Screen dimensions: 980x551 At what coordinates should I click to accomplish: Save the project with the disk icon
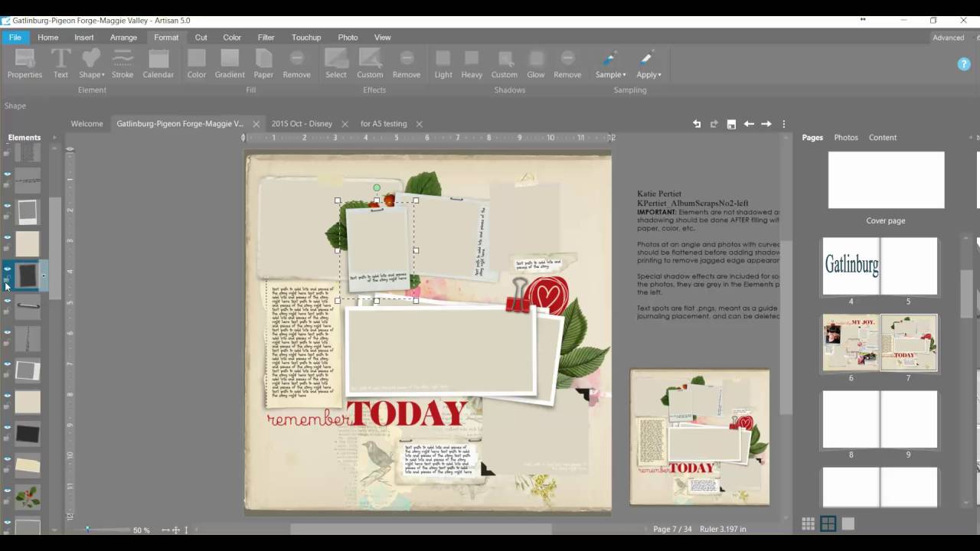[731, 124]
